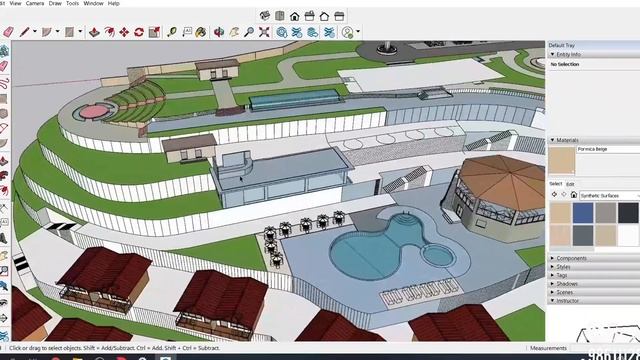Screen dimensions: 640x360
Task: Select the Rotate tool
Action: click(x=139, y=32)
